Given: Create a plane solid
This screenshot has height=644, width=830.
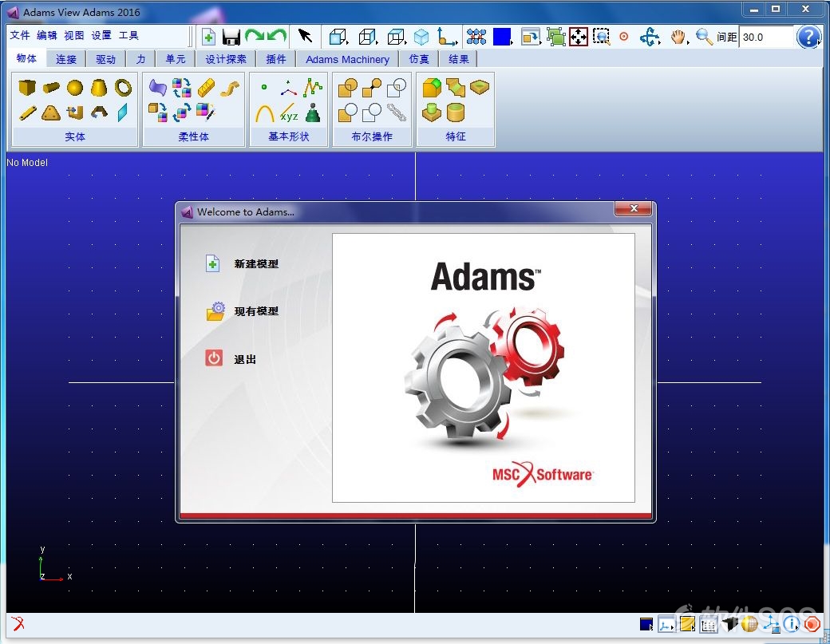Looking at the screenshot, I should pos(123,113).
